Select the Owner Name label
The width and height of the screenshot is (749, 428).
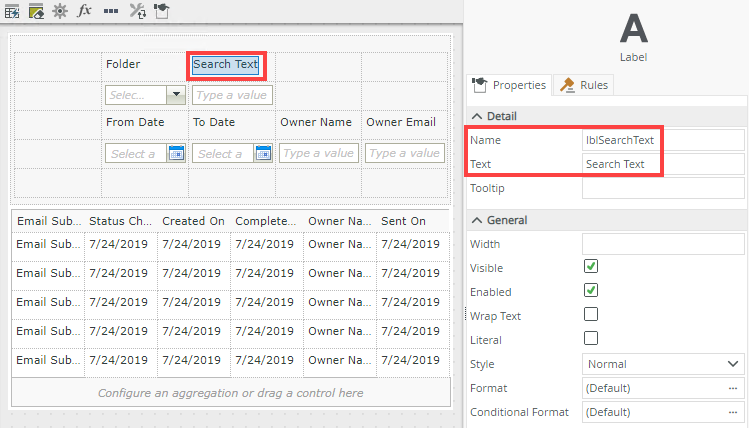316,122
